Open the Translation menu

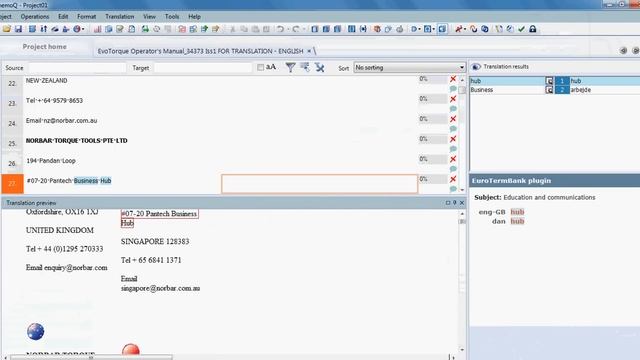120,17
